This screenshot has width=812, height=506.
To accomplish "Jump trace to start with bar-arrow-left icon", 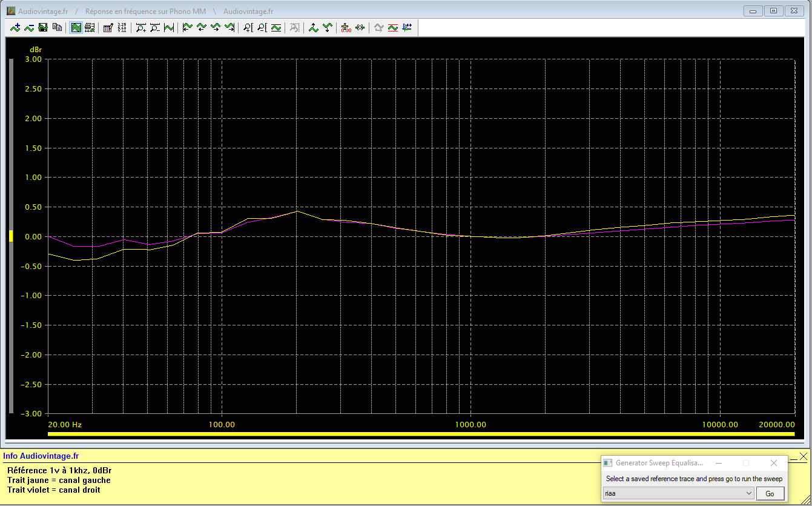I will click(188, 27).
